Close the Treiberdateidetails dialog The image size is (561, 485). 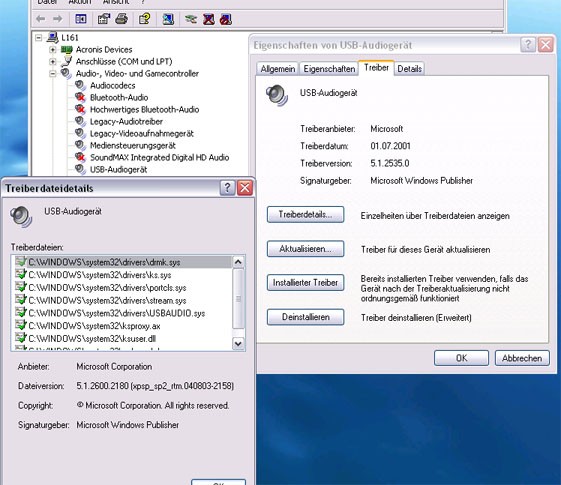tap(245, 188)
